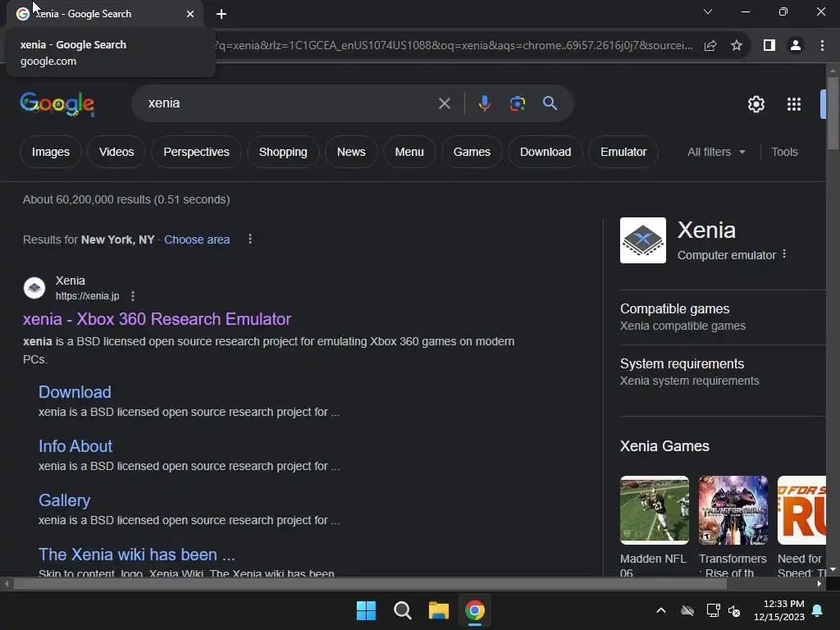Screen dimensions: 840x630
Task: Open Windows taskbar search
Action: tap(402, 610)
